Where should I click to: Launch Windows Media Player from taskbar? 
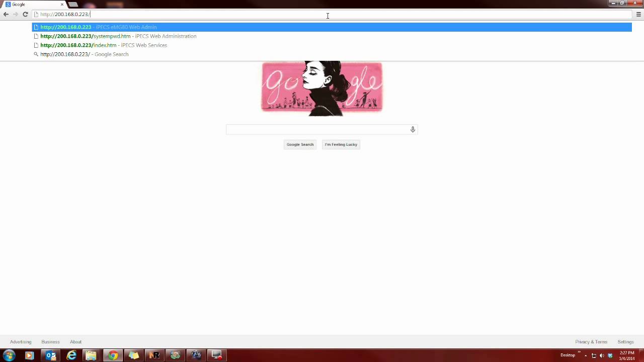coord(29,355)
